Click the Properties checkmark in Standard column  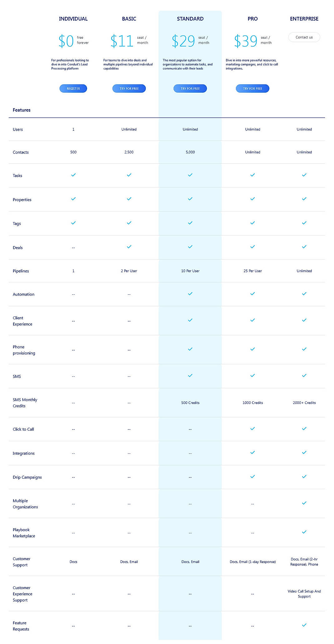coord(190,199)
